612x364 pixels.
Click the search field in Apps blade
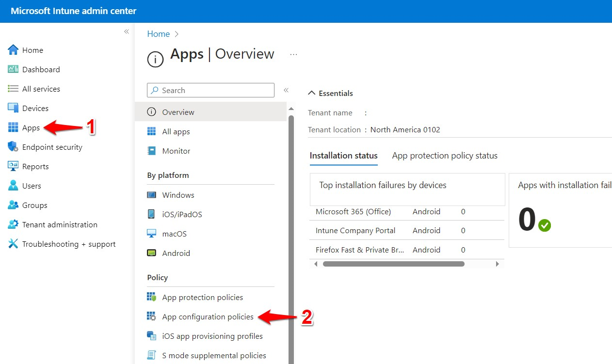210,90
